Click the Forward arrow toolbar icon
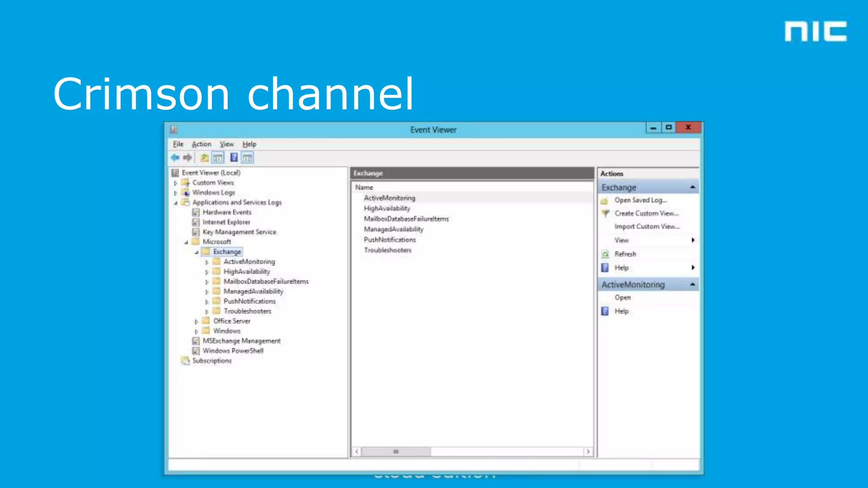 pyautogui.click(x=187, y=158)
